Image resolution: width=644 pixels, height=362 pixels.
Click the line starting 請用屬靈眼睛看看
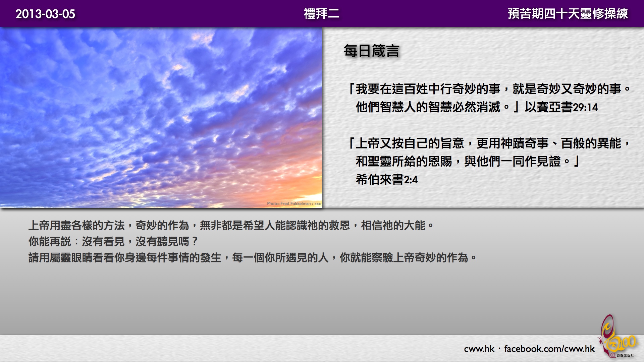[x=252, y=258]
